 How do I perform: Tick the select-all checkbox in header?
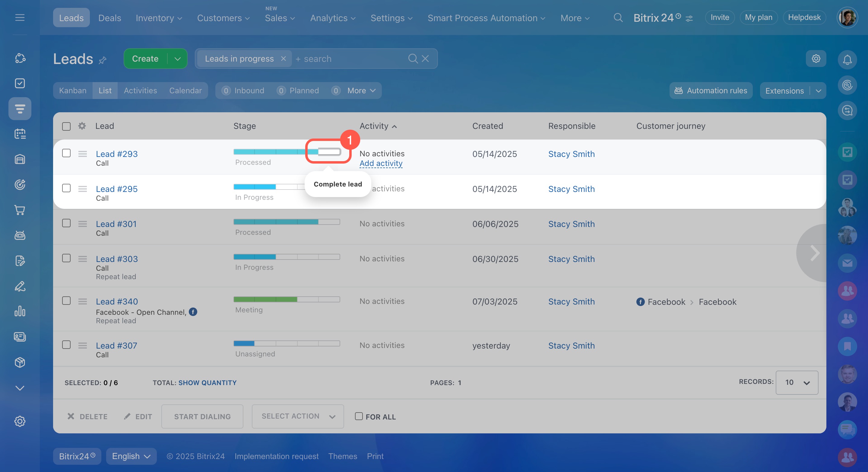point(66,126)
